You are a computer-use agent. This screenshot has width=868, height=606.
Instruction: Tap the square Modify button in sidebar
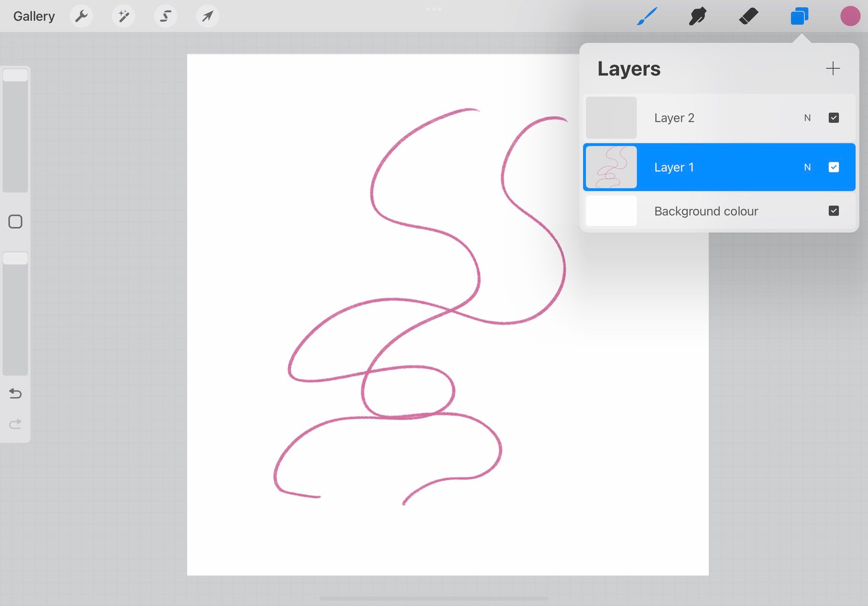15,222
